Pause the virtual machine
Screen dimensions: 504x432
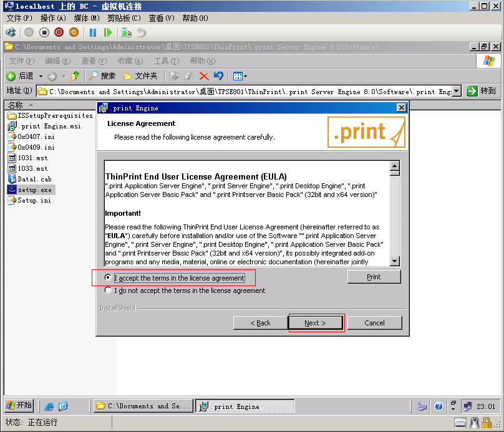click(x=93, y=32)
